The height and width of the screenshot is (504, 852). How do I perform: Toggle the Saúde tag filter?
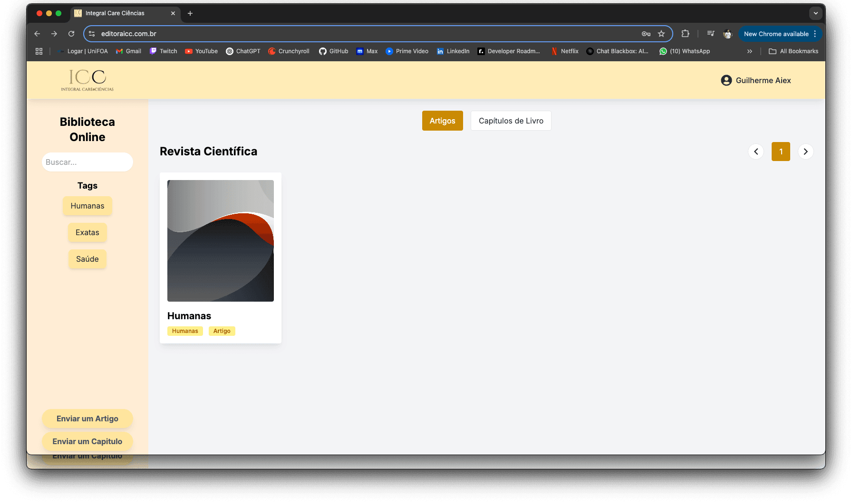point(87,259)
